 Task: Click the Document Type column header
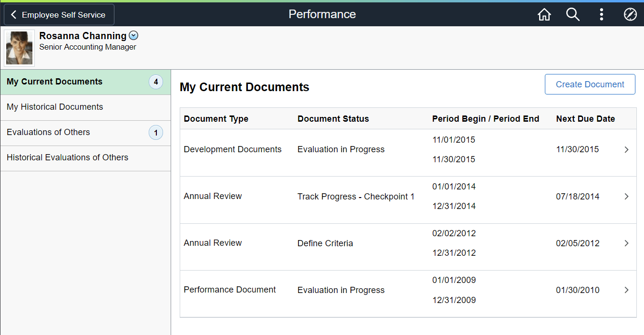tap(216, 119)
